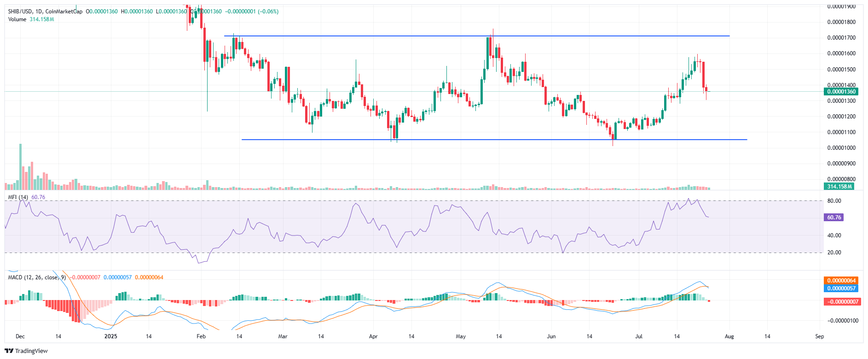Select the SHIB/USD, 1D, CoinMarketCap chart title
The width and height of the screenshot is (868, 359).
45,12
